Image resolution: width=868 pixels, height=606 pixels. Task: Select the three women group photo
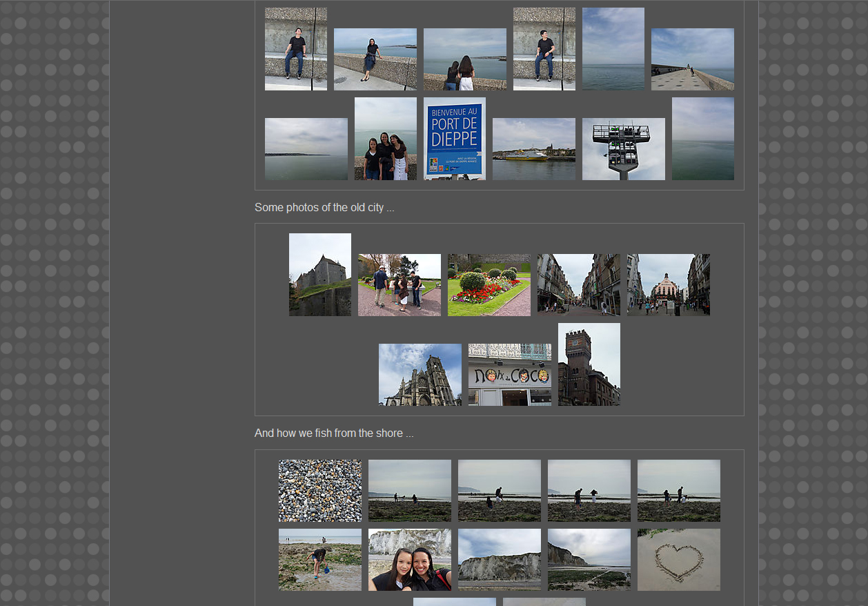coord(385,139)
